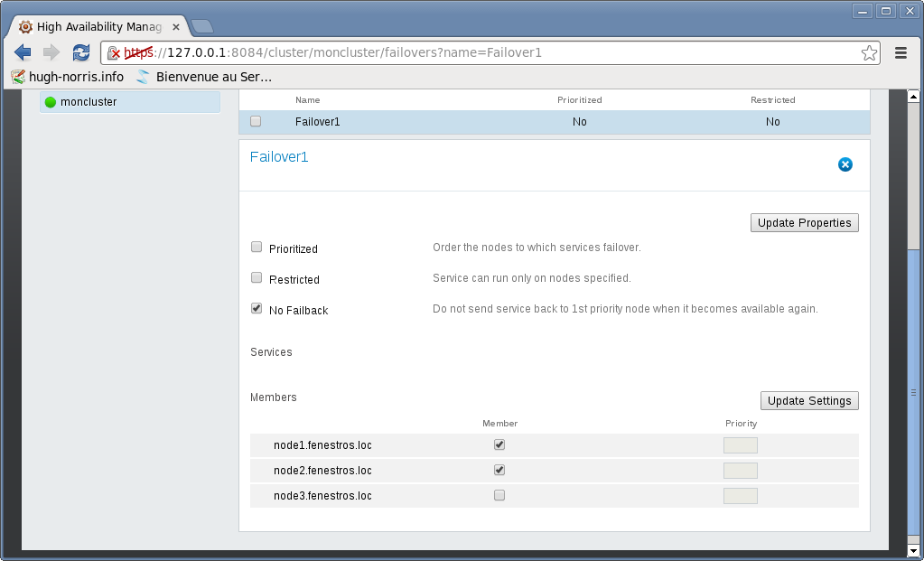This screenshot has width=924, height=561.
Task: Click the browser back arrow
Action: point(23,52)
